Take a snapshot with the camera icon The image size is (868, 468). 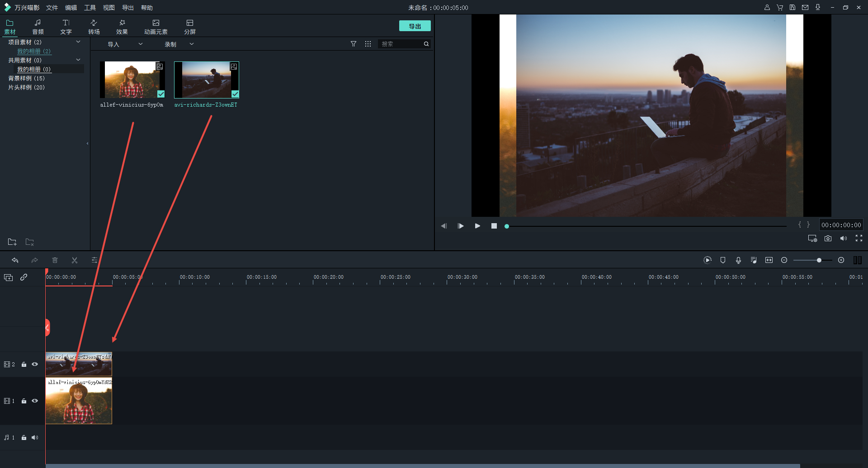point(828,239)
